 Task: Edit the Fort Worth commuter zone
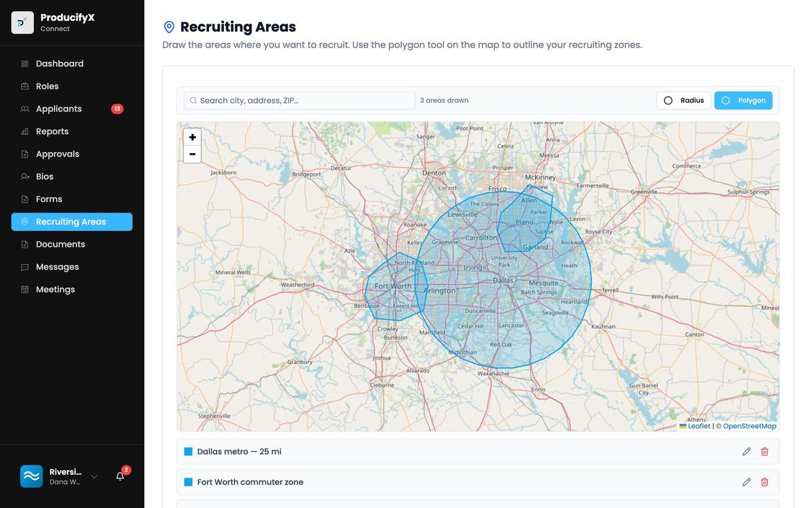[x=746, y=482]
